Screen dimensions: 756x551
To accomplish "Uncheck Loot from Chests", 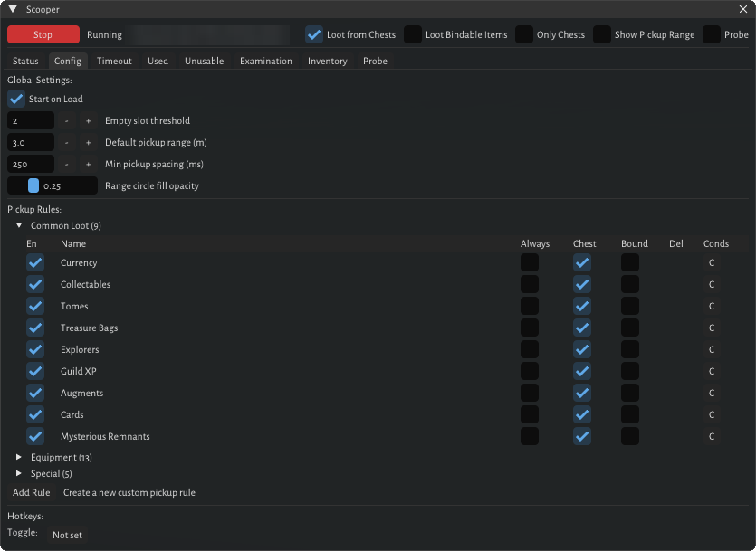I will tap(314, 34).
